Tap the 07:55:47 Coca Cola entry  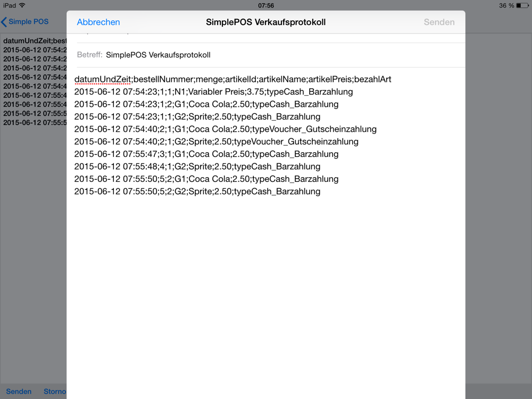(206, 154)
